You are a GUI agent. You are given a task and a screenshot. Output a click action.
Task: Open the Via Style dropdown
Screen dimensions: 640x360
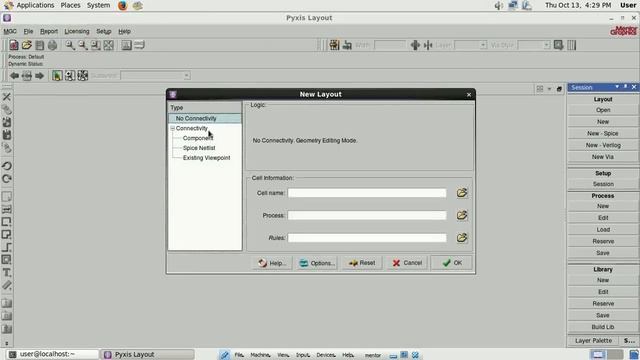[547, 45]
